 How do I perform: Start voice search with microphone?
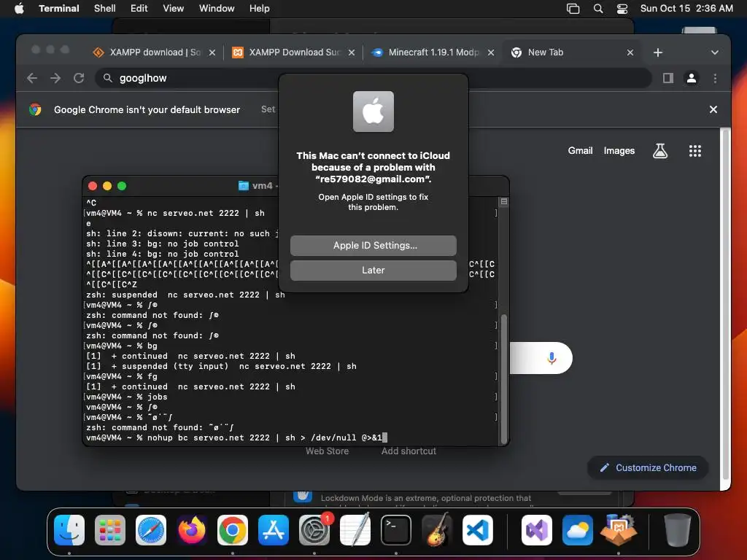point(551,358)
